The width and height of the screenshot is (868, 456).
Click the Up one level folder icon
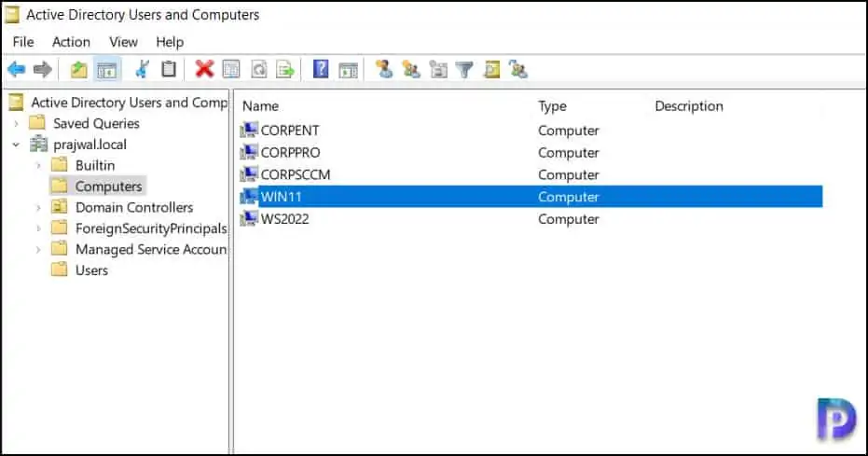pyautogui.click(x=79, y=69)
